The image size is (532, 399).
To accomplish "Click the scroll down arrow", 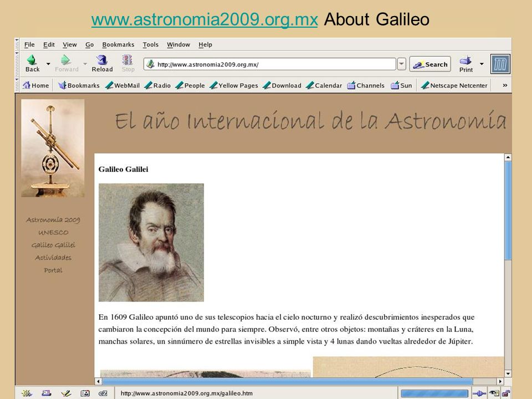I will coord(508,374).
